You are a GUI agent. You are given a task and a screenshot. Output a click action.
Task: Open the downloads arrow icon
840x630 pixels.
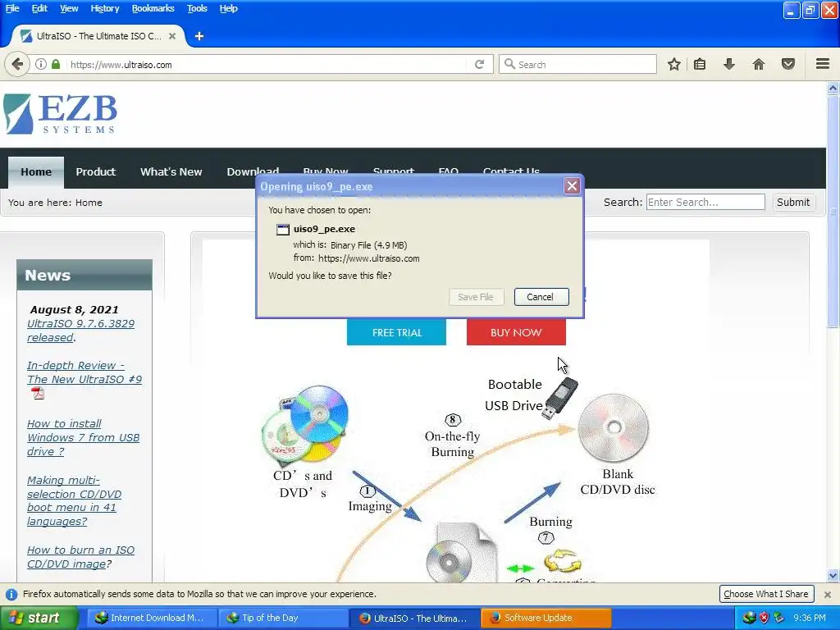click(729, 64)
